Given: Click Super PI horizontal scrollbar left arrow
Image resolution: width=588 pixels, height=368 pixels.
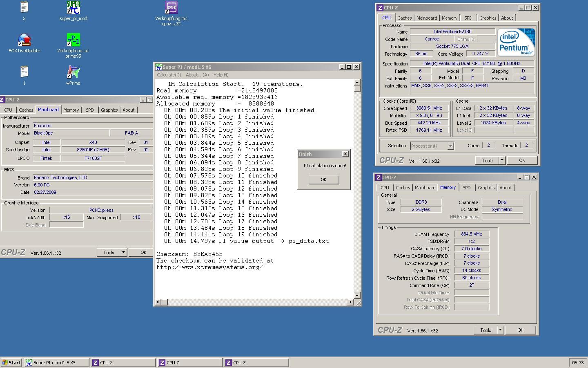Looking at the screenshot, I should click(158, 302).
